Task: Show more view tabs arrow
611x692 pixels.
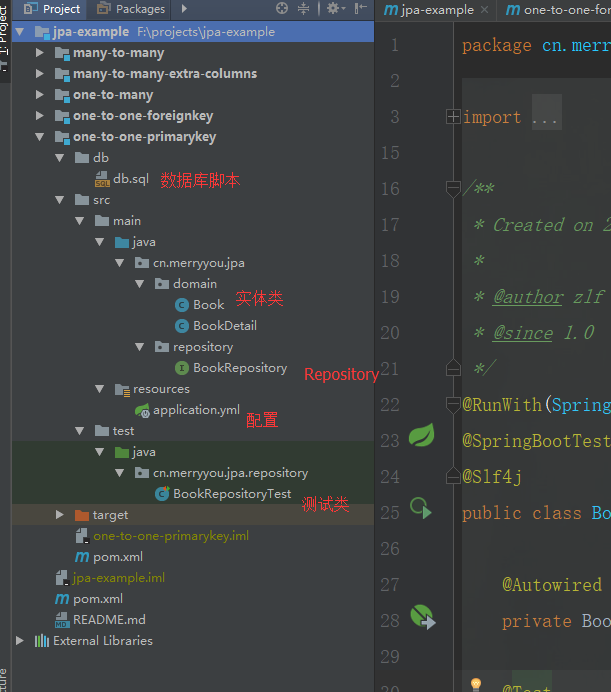Action: coord(184,8)
